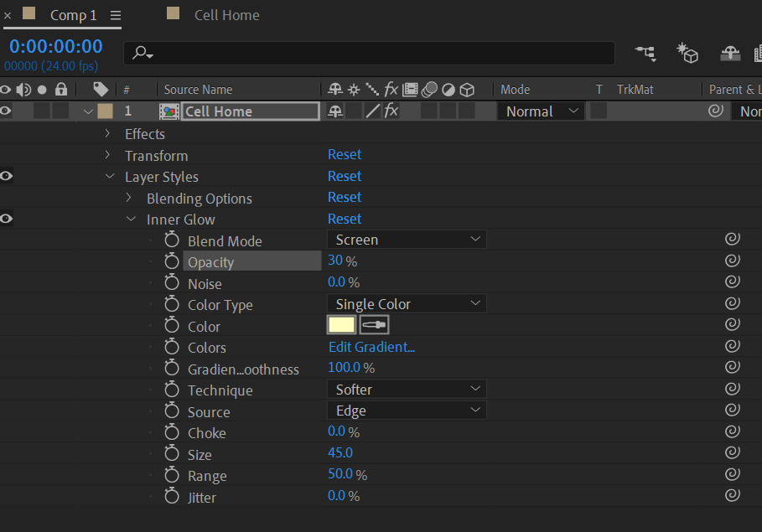Expand the Transform property group
Screen dimensions: 762x532
click(107, 155)
